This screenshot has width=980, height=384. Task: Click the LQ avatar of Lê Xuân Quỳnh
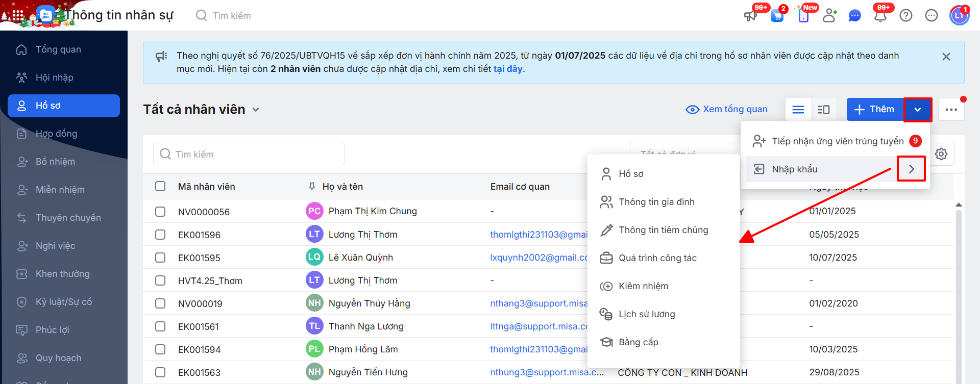pyautogui.click(x=314, y=257)
